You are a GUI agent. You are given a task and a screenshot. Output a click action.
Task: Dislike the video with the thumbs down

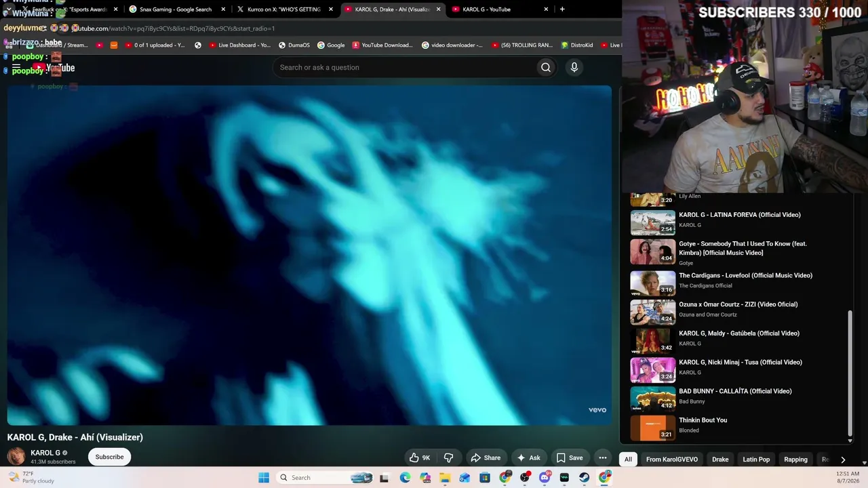[x=448, y=457]
